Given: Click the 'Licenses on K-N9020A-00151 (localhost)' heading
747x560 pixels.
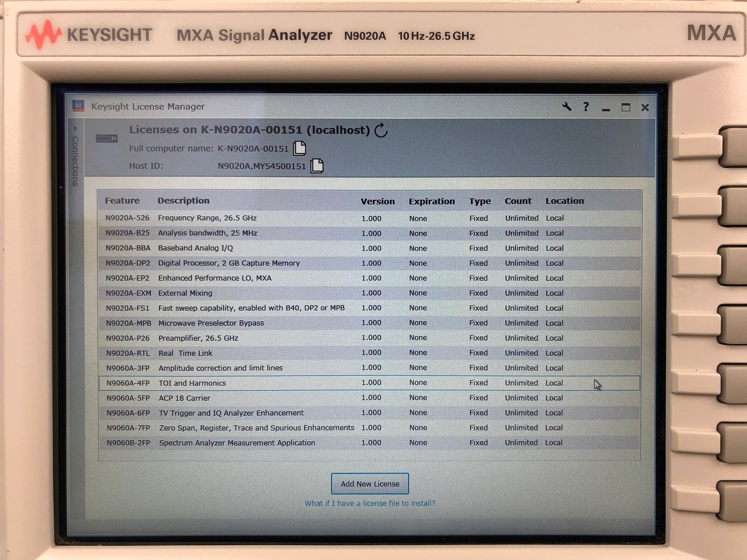Looking at the screenshot, I should 250,130.
